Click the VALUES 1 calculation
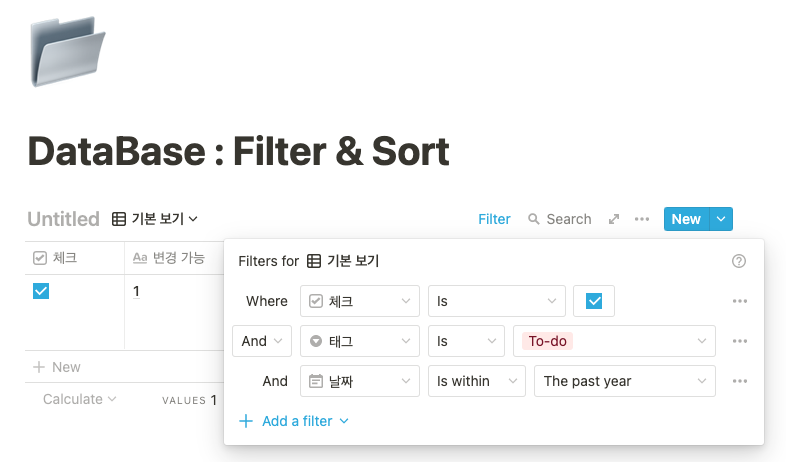This screenshot has height=462, width=786. 189,400
